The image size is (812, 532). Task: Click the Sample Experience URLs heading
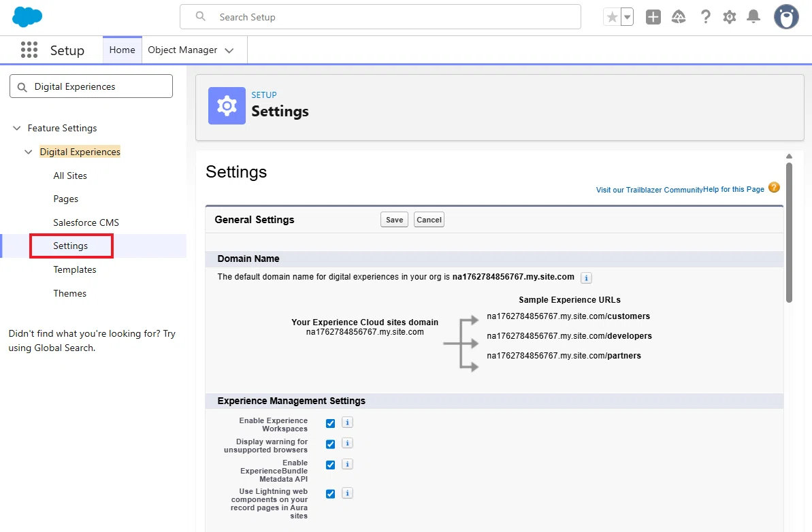click(x=570, y=299)
